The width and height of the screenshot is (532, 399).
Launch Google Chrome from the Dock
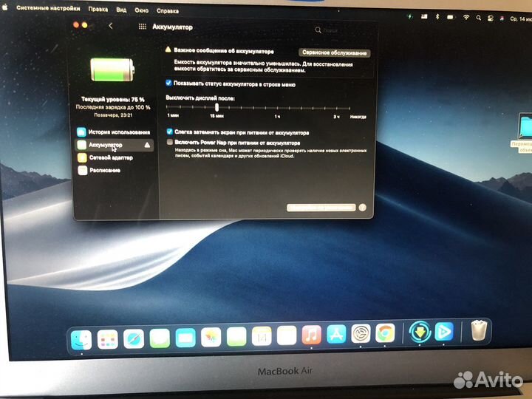tap(385, 333)
